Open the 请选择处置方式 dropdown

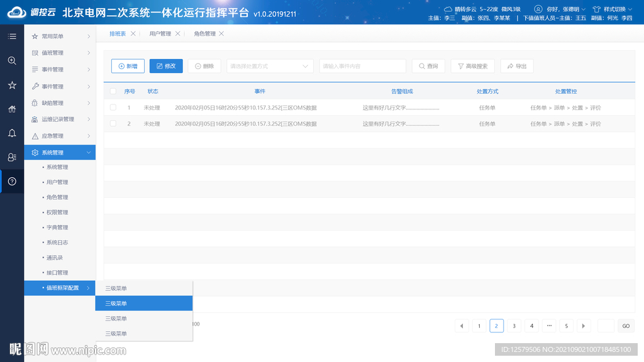pyautogui.click(x=270, y=66)
